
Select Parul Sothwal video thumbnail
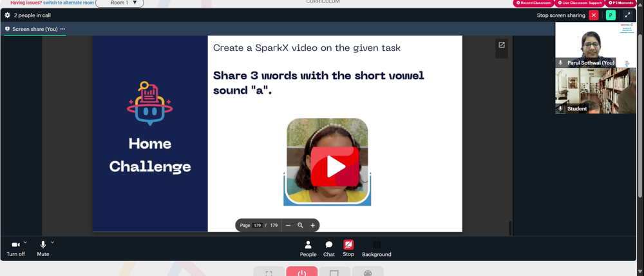[x=595, y=45]
